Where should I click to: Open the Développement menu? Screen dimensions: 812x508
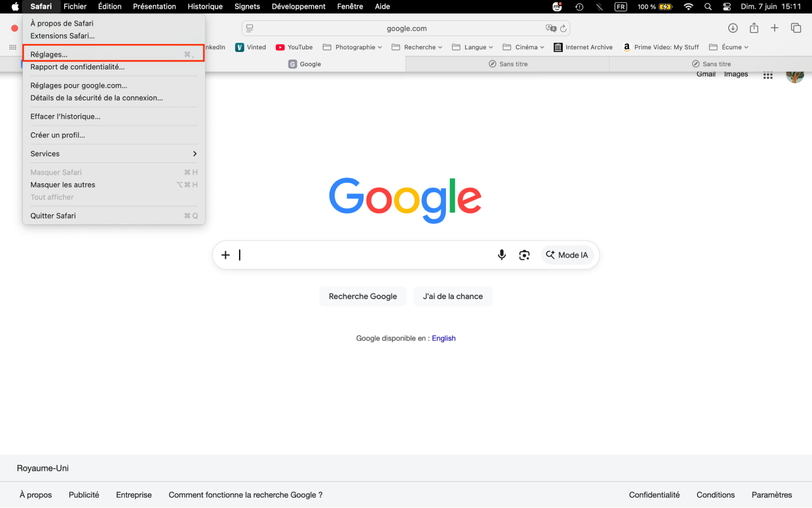pos(299,7)
